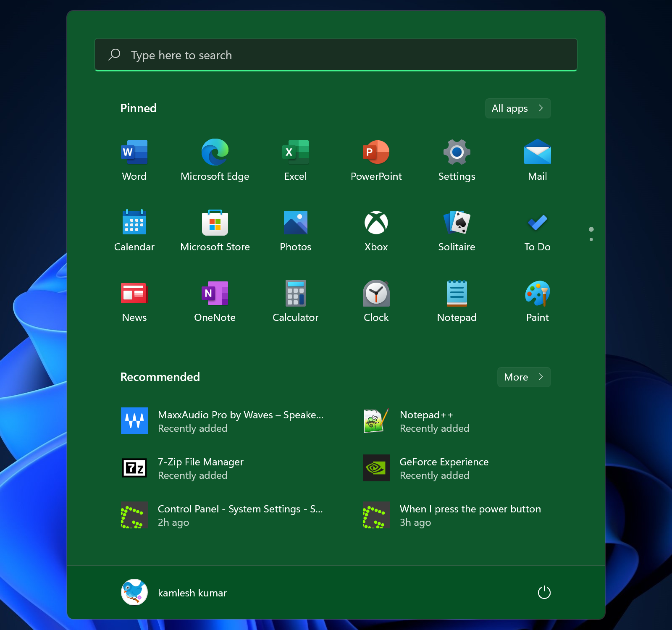This screenshot has width=672, height=630.
Task: Click the search box
Action: (336, 55)
